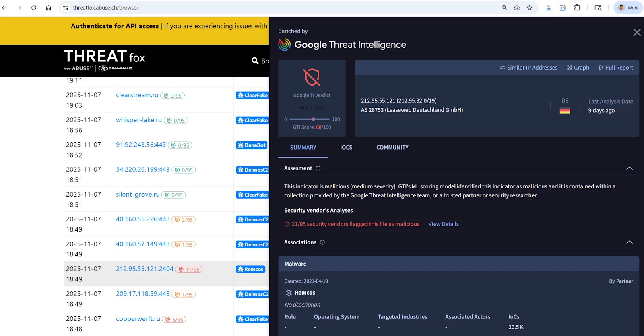This screenshot has width=644, height=336.
Task: Open IOC 40.160.57.149:443
Action: pyautogui.click(x=143, y=244)
